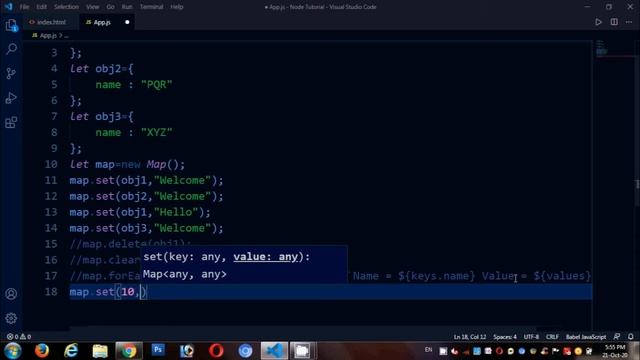
Task: Click obj2 on line 4
Action: [x=108, y=69]
